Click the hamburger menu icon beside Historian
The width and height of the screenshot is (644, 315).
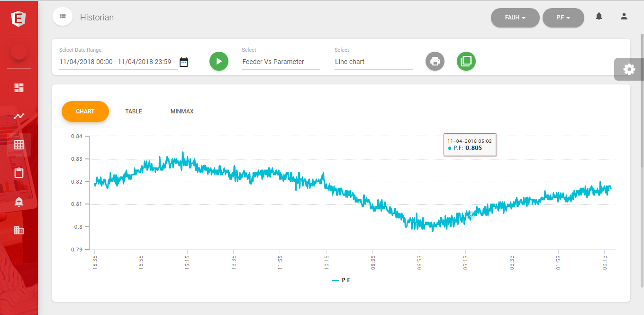tap(63, 17)
